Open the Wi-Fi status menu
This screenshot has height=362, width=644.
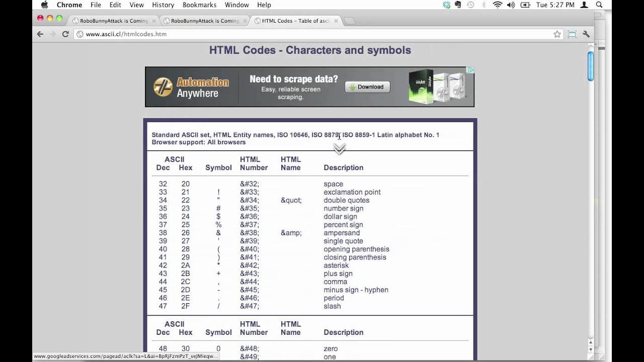[498, 5]
